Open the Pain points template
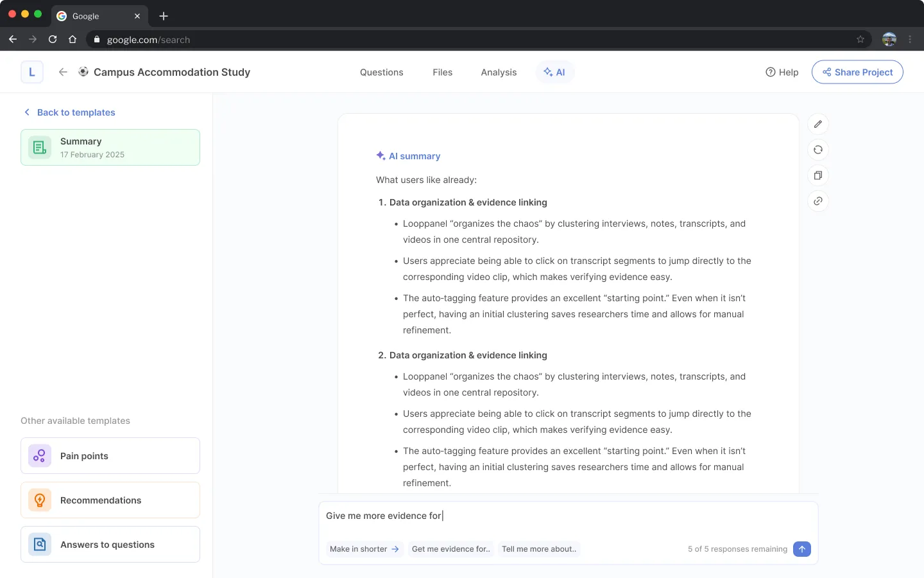Screen dimensions: 924x578 pyautogui.click(x=110, y=456)
